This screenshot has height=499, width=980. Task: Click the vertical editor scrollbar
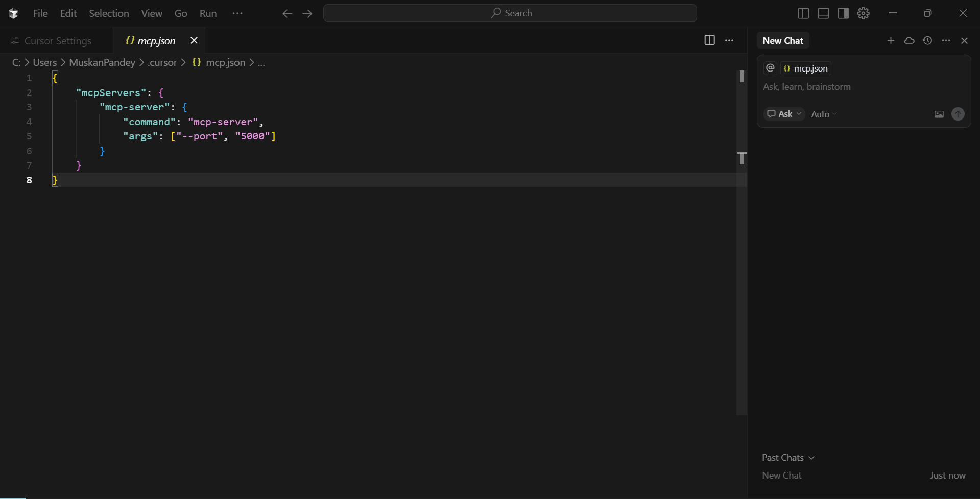742,243
